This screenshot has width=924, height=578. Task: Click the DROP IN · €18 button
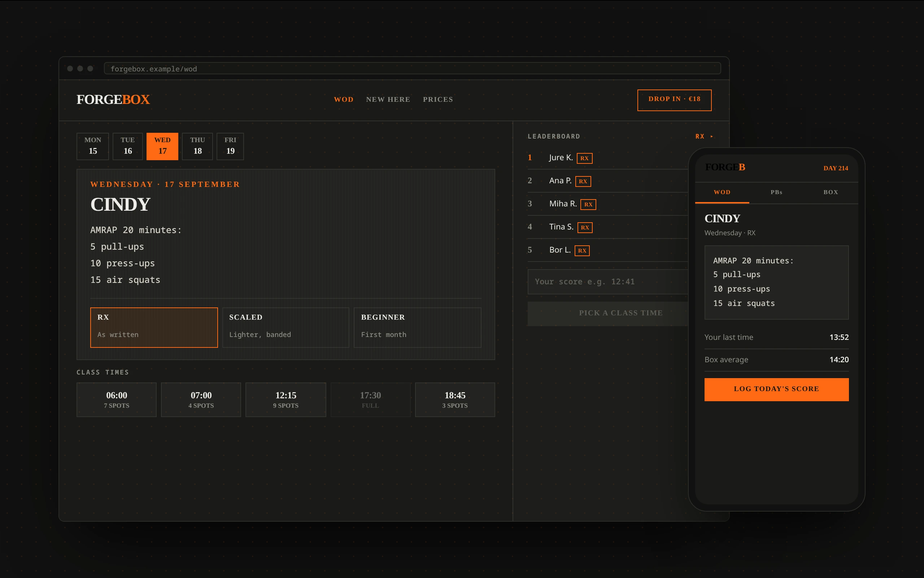(x=674, y=100)
